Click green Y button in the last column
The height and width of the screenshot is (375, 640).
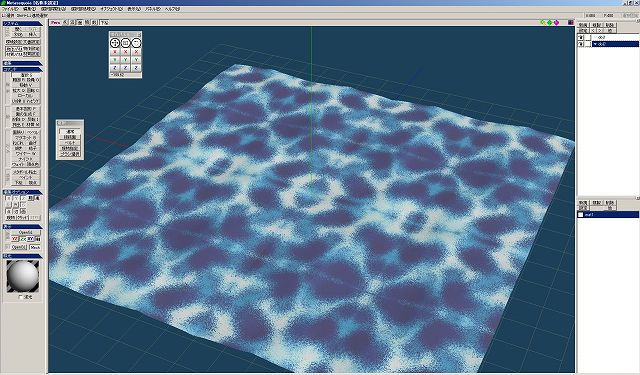(136, 60)
